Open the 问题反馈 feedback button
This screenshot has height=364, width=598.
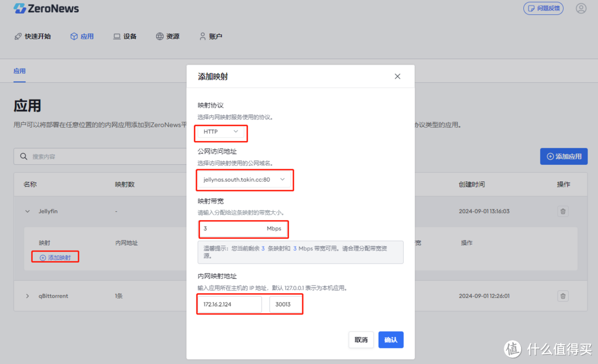tap(543, 8)
